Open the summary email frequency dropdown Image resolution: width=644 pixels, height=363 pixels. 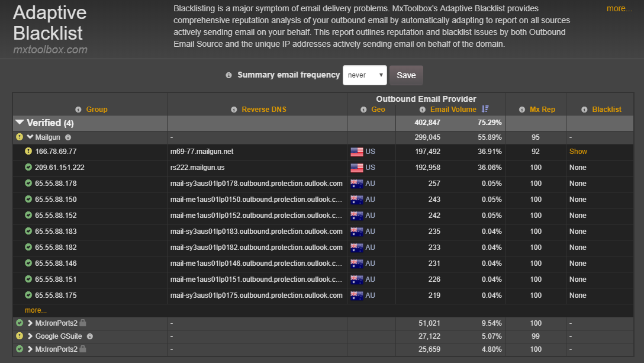pos(365,75)
